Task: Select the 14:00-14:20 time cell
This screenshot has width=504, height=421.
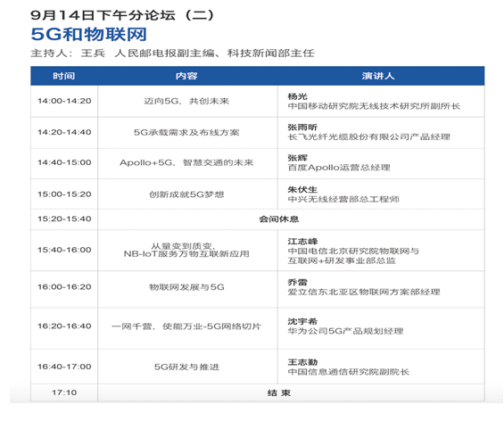Action: point(64,101)
